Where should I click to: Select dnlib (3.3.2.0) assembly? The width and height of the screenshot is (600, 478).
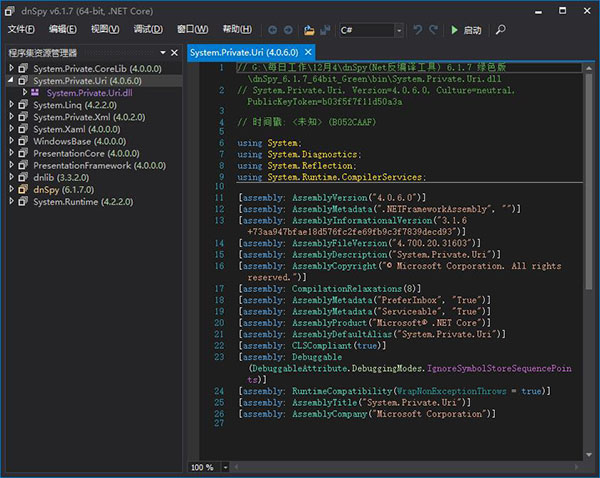coord(61,178)
